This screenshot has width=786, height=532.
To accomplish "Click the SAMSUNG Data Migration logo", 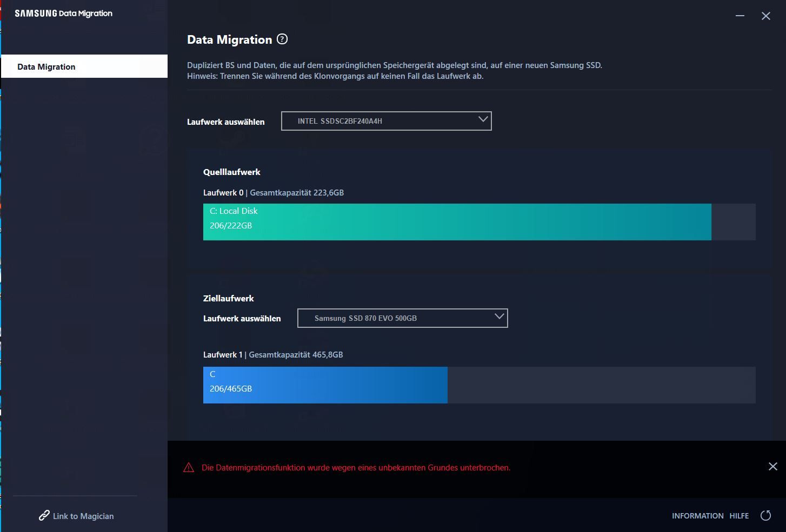I will [64, 14].
